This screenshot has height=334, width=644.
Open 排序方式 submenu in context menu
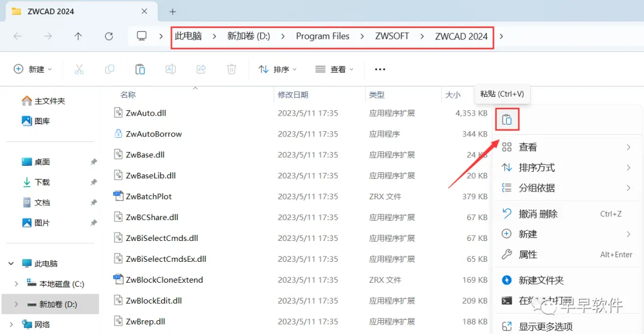pos(567,168)
